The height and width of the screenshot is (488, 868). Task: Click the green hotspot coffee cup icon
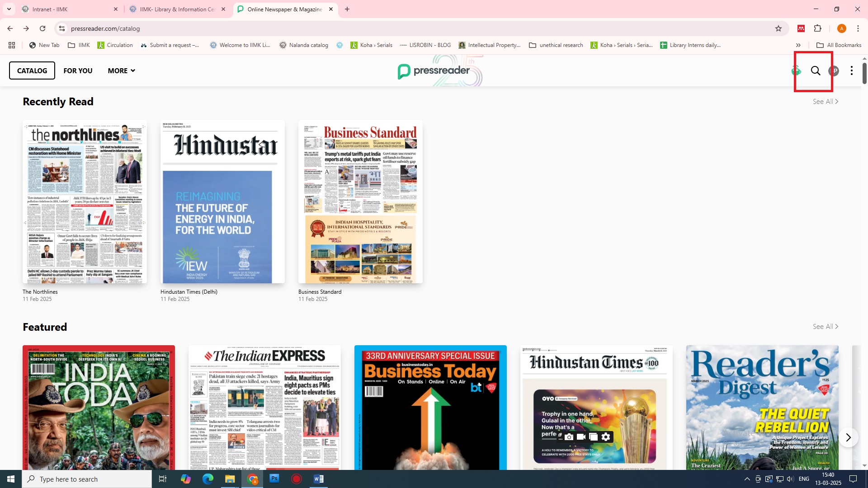coord(796,71)
